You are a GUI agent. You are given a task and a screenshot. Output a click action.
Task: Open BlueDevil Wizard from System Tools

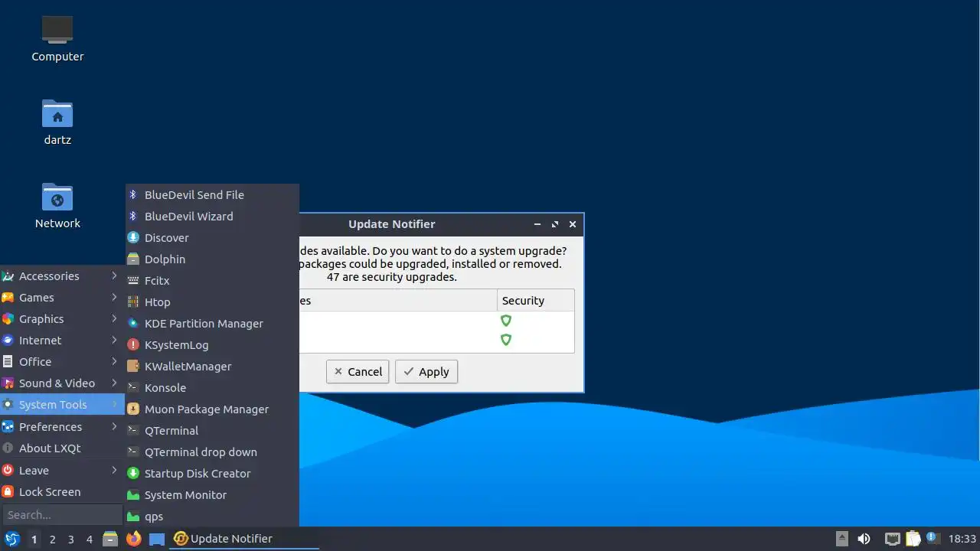point(212,216)
